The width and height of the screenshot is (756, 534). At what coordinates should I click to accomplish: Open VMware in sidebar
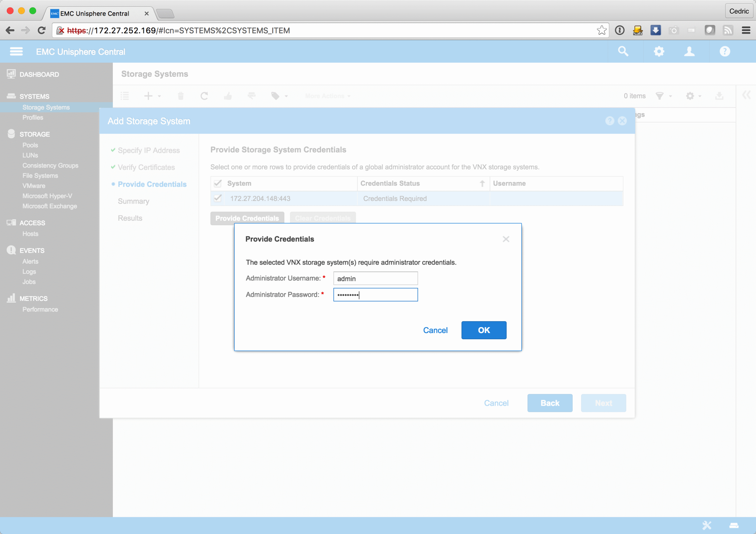tap(34, 186)
